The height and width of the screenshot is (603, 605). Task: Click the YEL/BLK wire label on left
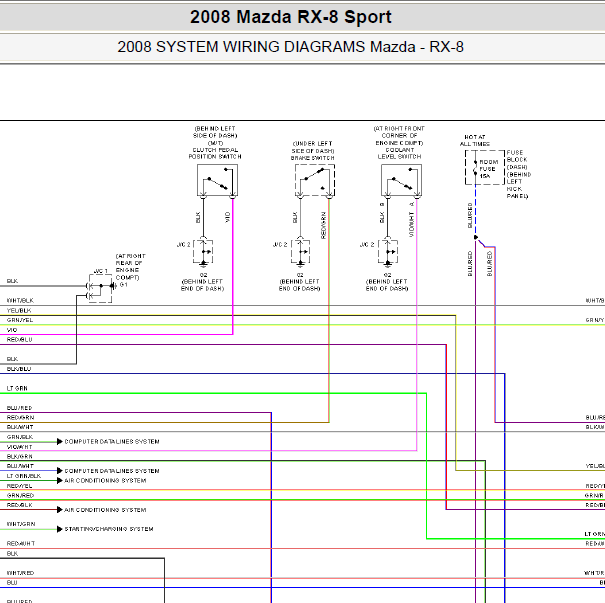19,310
